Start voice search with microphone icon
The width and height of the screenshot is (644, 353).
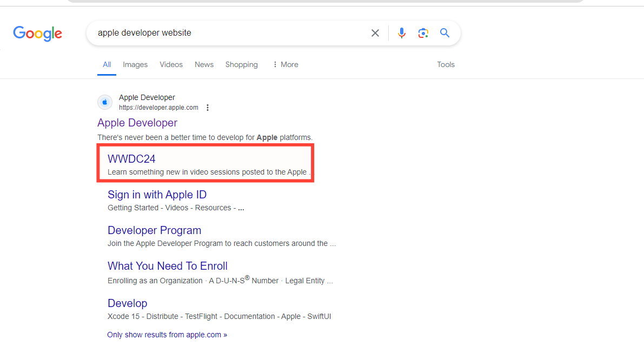(x=402, y=33)
